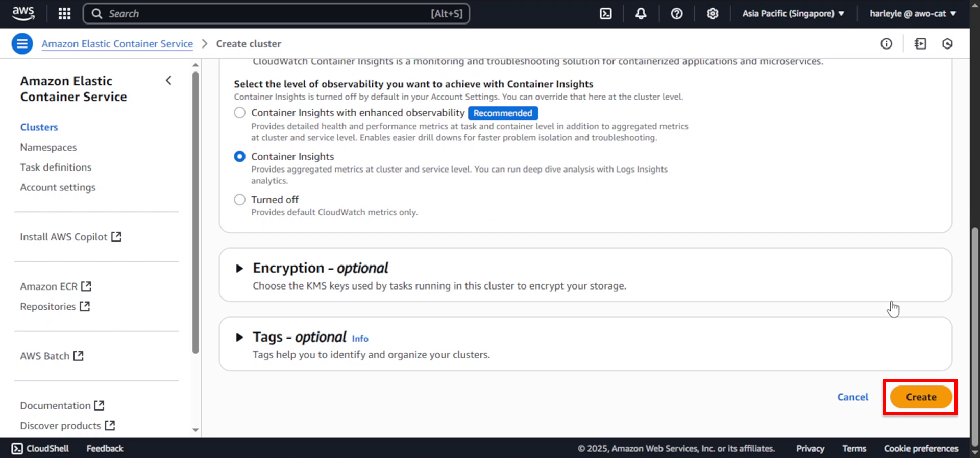This screenshot has width=980, height=458.
Task: Click sidebar scrollbar down arrow
Action: coord(195,430)
